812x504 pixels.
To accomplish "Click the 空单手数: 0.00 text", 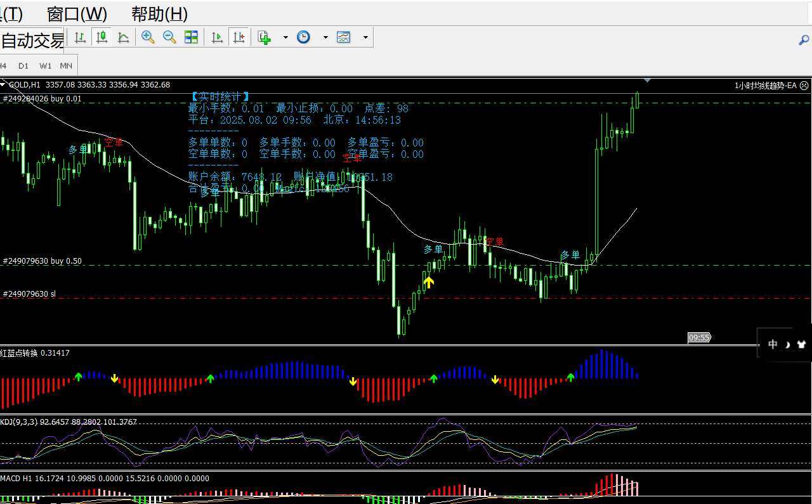I will 298,154.
